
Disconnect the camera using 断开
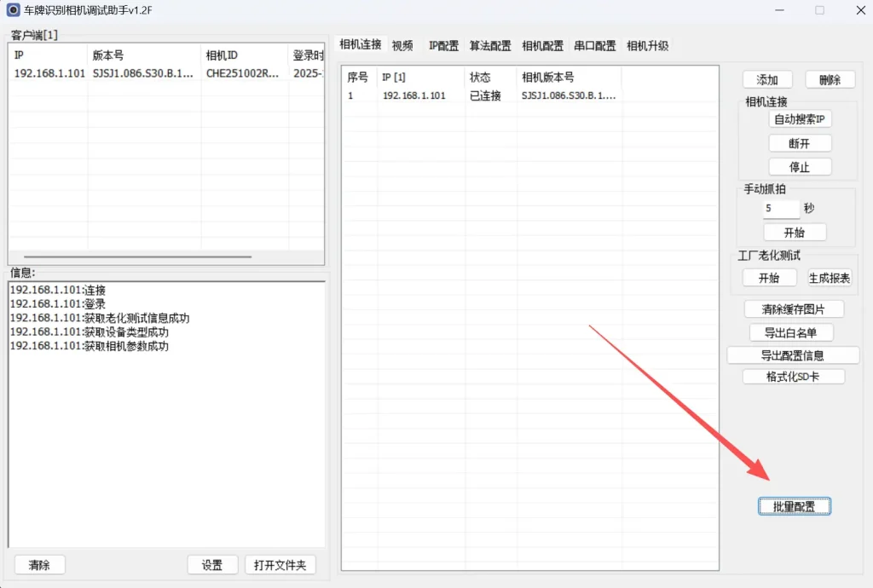point(800,142)
